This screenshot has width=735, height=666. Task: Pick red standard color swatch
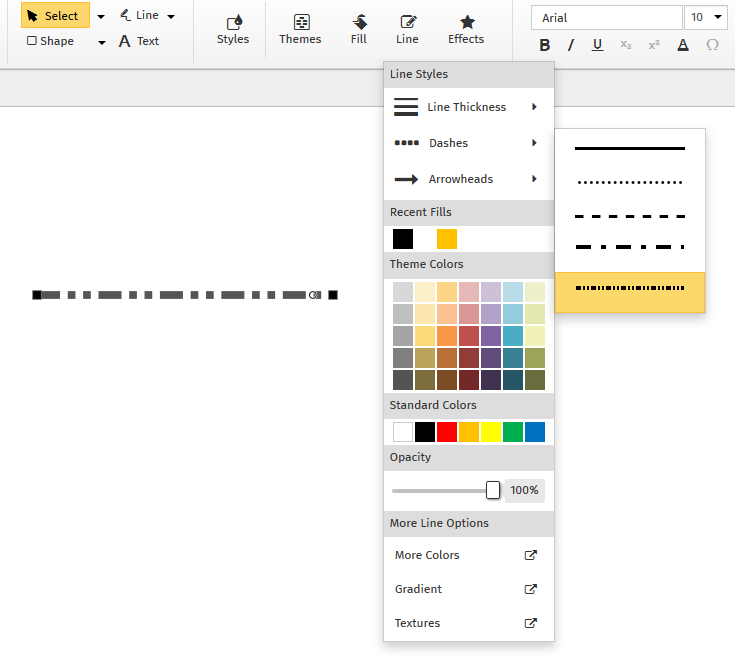coord(447,432)
